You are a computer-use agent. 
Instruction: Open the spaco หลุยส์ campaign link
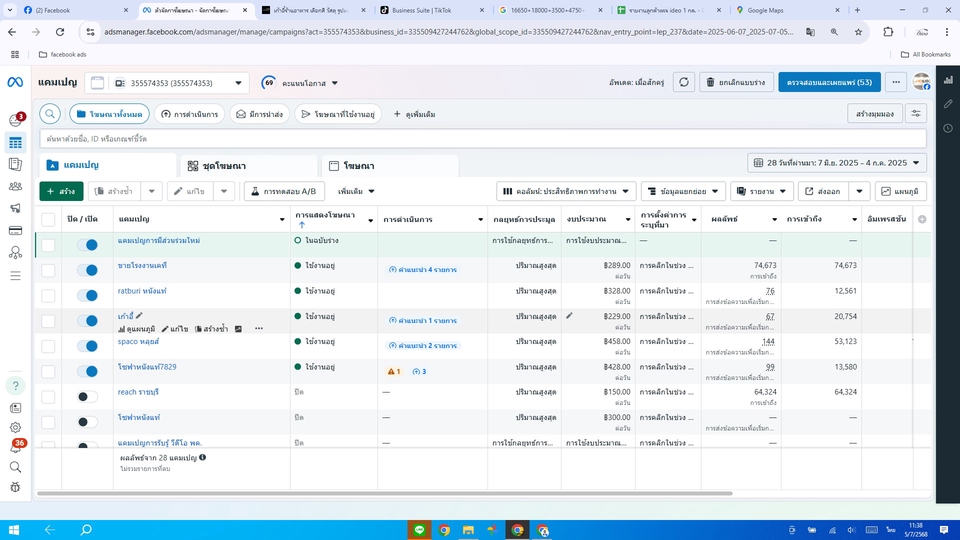click(x=138, y=342)
